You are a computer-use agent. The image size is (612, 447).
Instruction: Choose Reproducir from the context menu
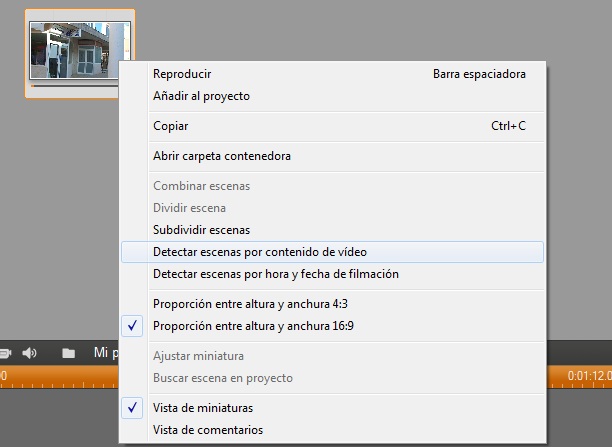click(x=182, y=74)
